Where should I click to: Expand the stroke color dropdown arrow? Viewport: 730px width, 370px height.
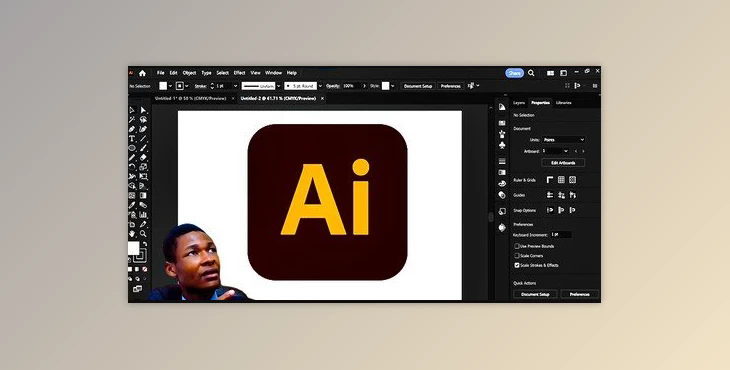click(187, 86)
